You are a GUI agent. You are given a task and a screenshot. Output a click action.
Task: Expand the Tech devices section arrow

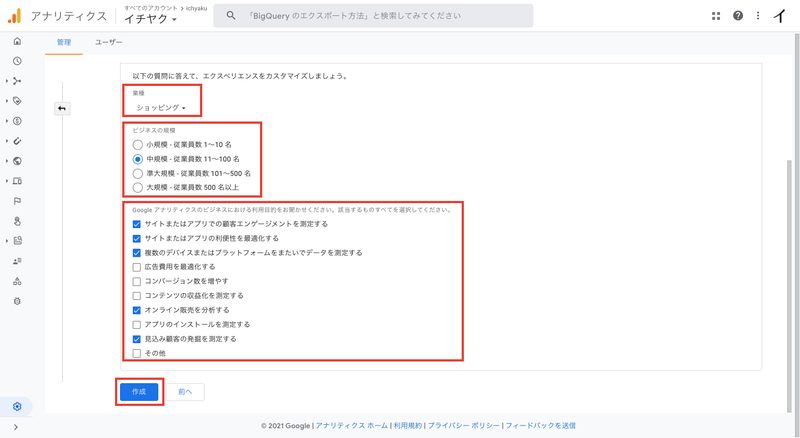pos(7,181)
